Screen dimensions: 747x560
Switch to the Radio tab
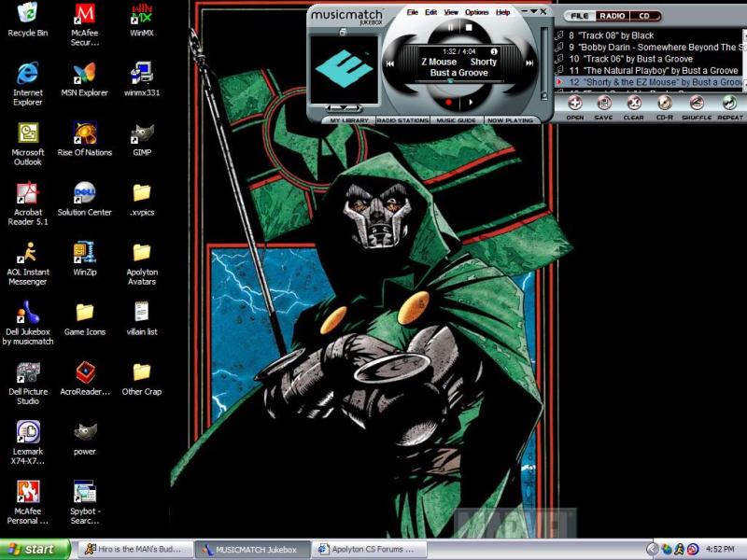coord(613,16)
